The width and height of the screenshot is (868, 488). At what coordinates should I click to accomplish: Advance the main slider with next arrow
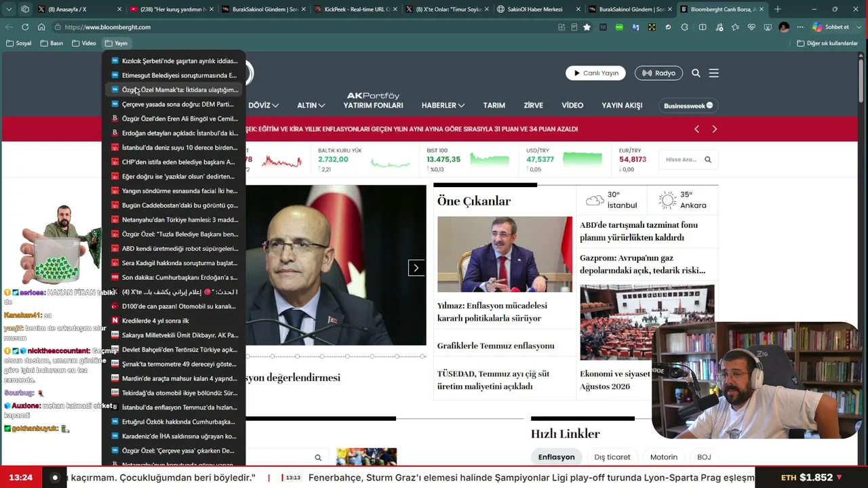[416, 268]
